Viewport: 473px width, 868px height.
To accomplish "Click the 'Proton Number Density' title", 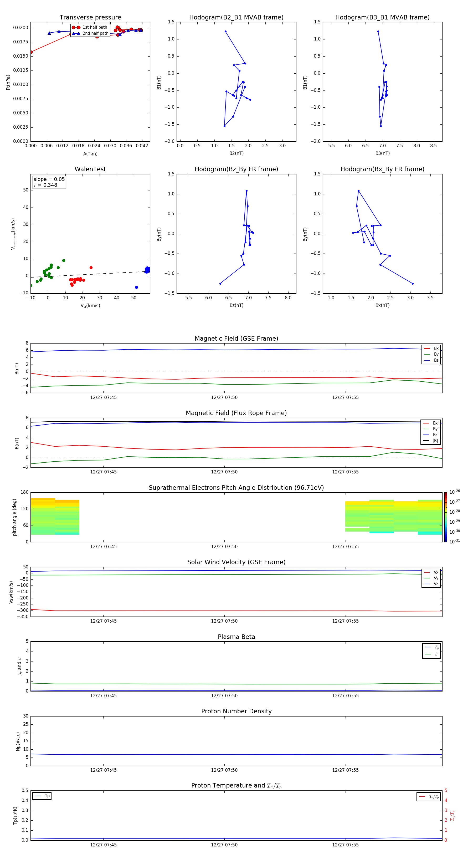I will coord(236,711).
